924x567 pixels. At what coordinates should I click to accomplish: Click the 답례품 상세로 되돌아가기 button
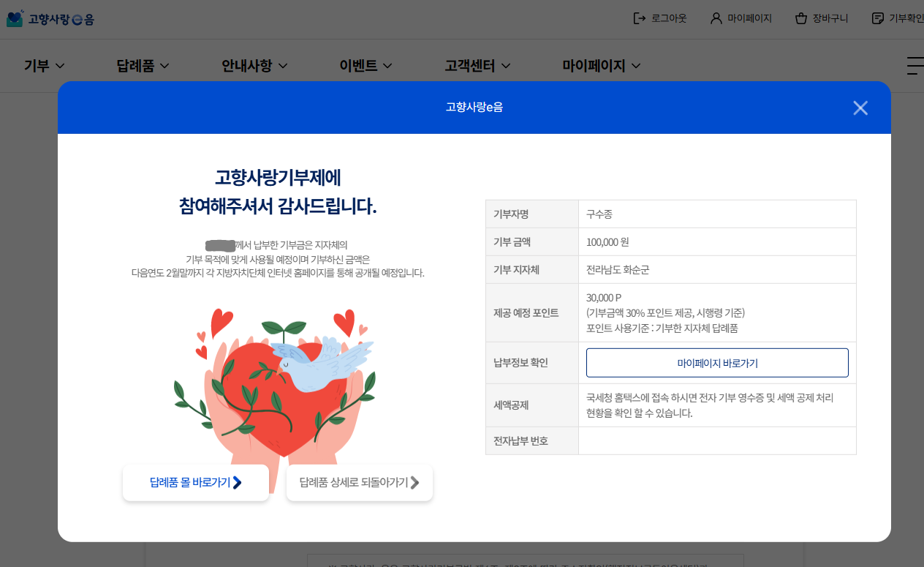(359, 483)
